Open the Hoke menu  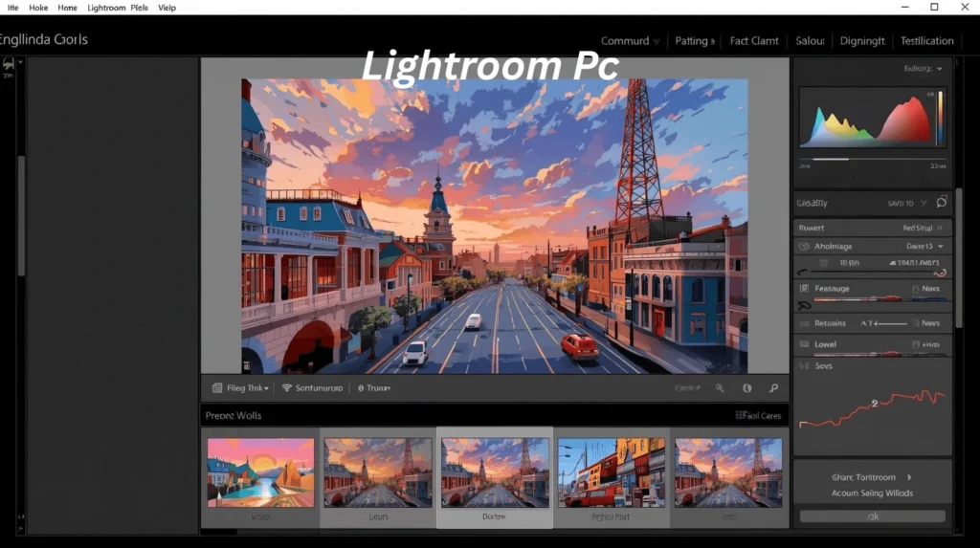pyautogui.click(x=38, y=8)
